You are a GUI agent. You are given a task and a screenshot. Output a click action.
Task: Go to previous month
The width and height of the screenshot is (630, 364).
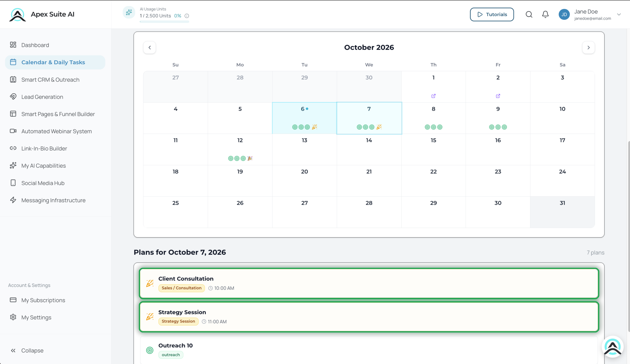tap(149, 47)
